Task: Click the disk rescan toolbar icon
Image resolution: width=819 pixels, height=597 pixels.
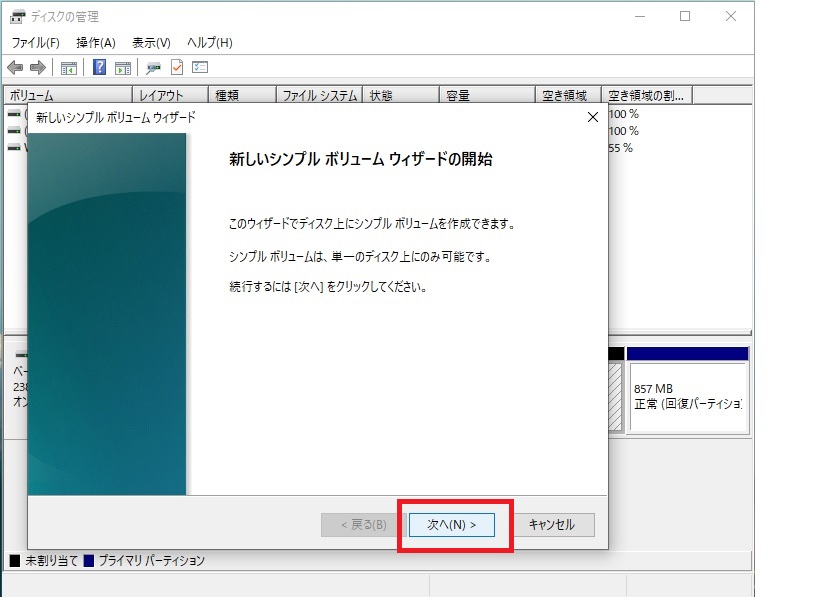Action: click(154, 68)
